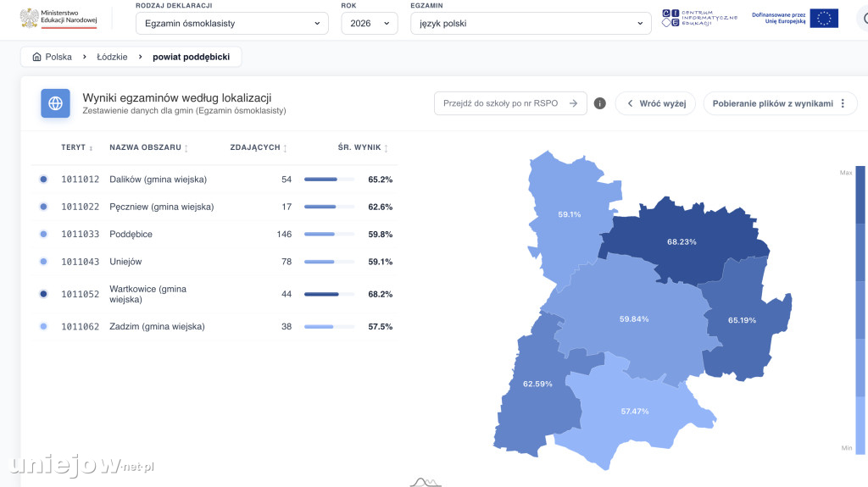Select the Poddębice row
This screenshot has height=487, width=868.
[214, 234]
